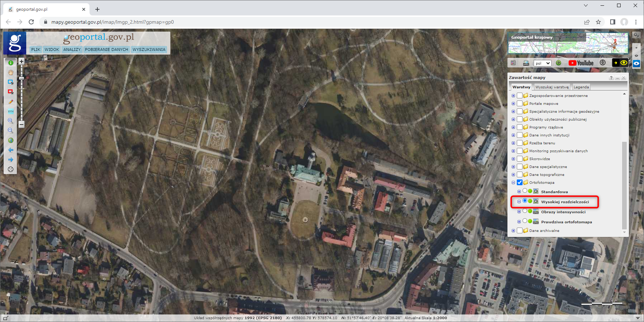Open the YouTube link

pyautogui.click(x=581, y=63)
